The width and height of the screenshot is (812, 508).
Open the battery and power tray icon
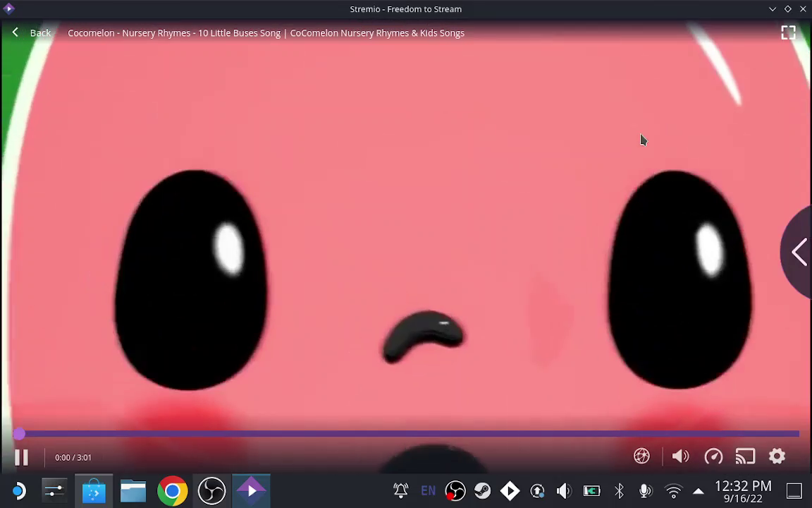point(591,490)
